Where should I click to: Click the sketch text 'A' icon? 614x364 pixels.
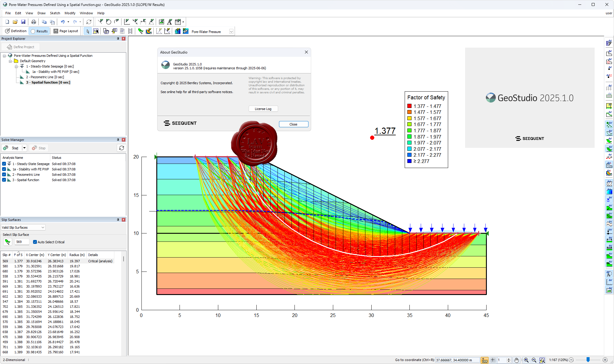(x=169, y=22)
